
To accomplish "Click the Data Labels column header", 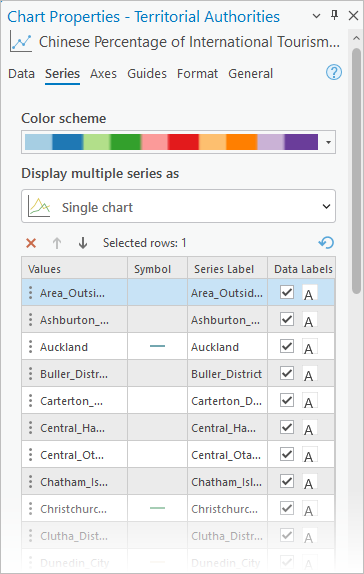I will [x=301, y=269].
